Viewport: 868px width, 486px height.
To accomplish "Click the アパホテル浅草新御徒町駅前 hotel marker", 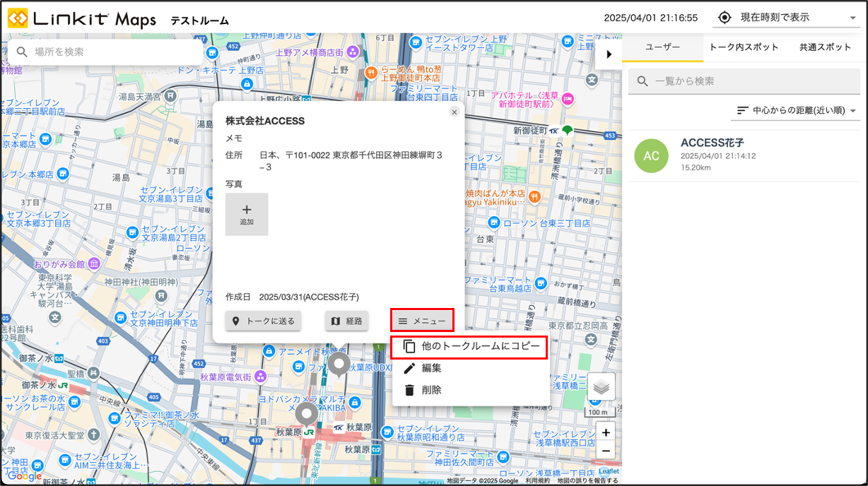I will click(568, 100).
